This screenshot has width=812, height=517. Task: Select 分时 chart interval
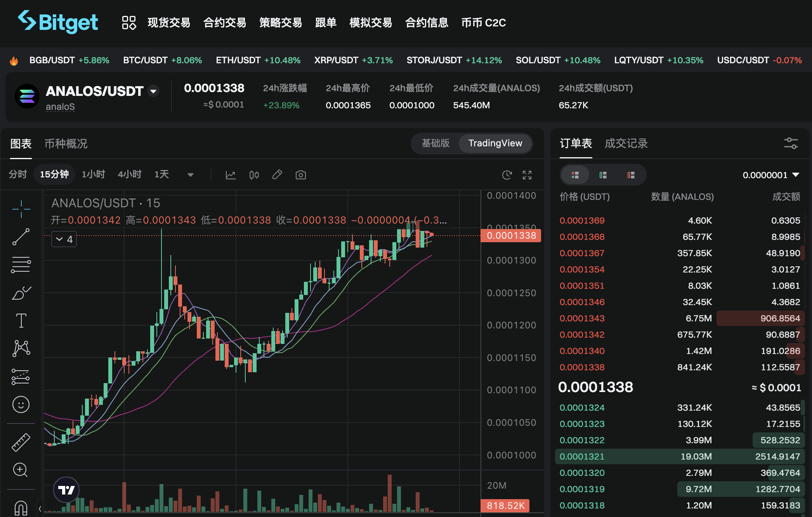(x=18, y=174)
